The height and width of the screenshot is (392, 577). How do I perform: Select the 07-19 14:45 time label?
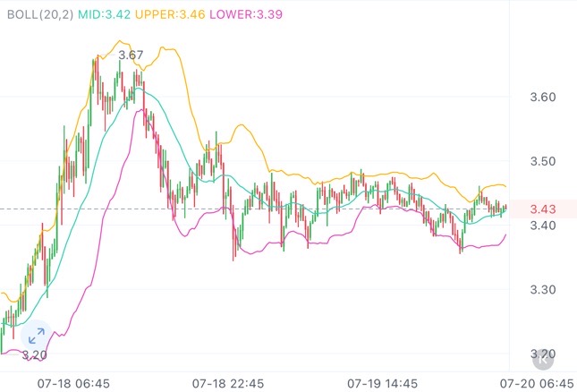click(384, 382)
